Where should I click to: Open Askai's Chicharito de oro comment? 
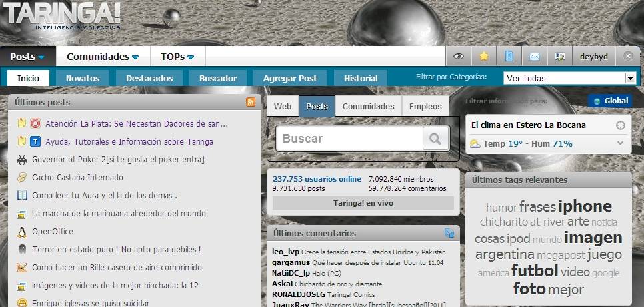click(339, 284)
